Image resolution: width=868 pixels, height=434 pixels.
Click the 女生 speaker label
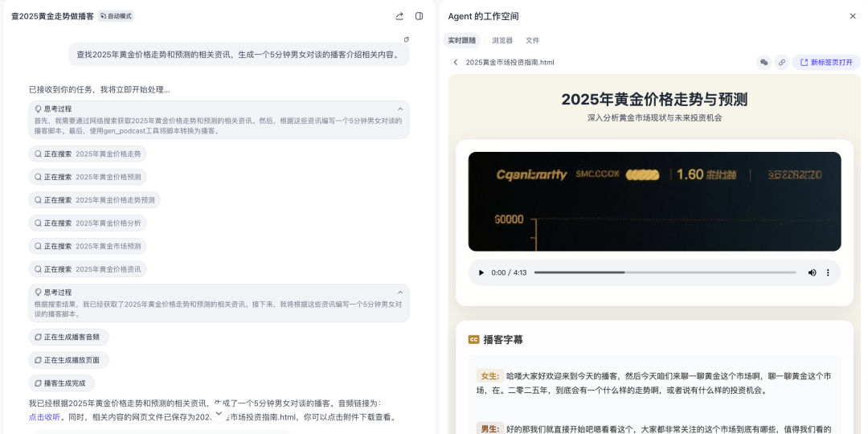(x=490, y=376)
